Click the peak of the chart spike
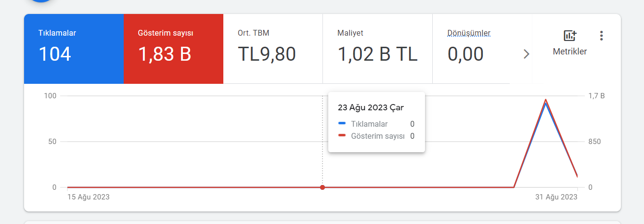Viewport: 644px width, 224px height. [x=545, y=100]
